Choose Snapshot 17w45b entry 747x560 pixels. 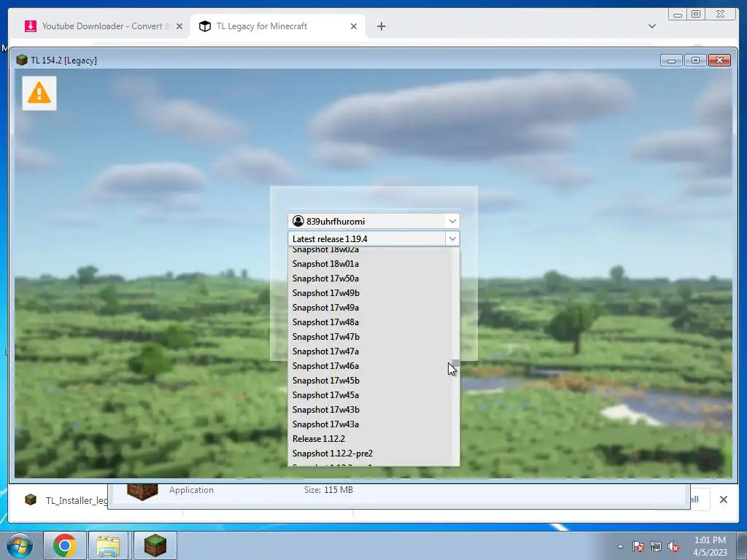click(369, 381)
